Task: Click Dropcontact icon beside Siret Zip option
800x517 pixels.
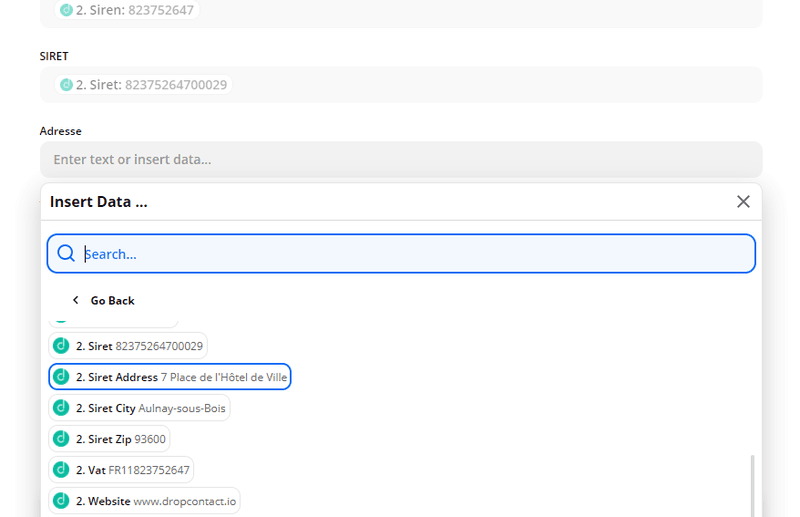Action: (61, 439)
